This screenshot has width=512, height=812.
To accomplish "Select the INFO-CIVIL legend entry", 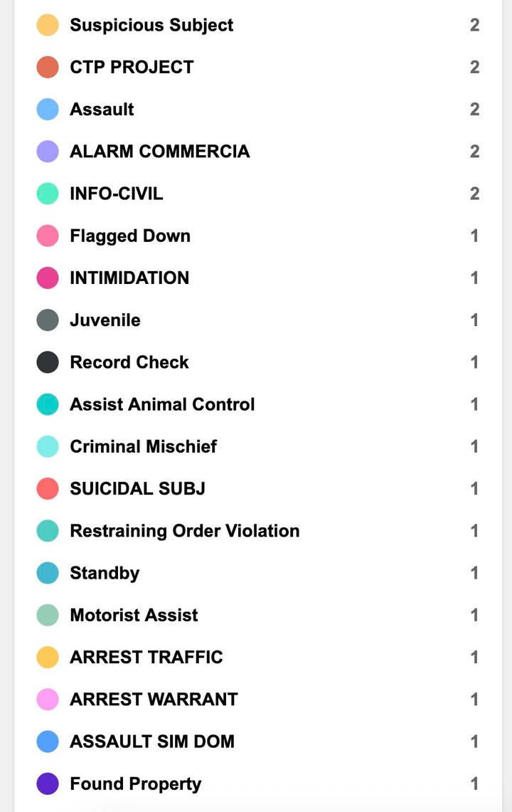I will [116, 194].
